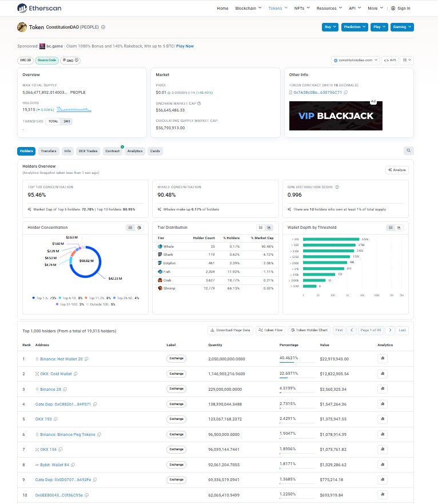This screenshot has height=504, width=438.
Task: Switch Wallet Depth to bar chart view
Action: tap(399, 228)
